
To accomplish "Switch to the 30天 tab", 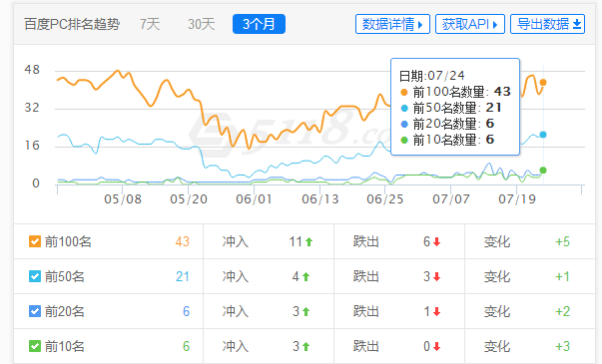I will pos(202,24).
